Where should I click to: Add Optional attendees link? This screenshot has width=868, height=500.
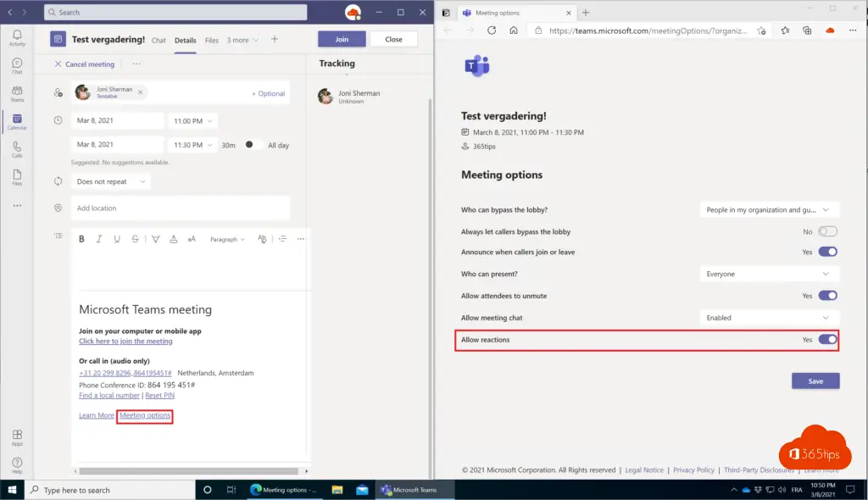[268, 93]
